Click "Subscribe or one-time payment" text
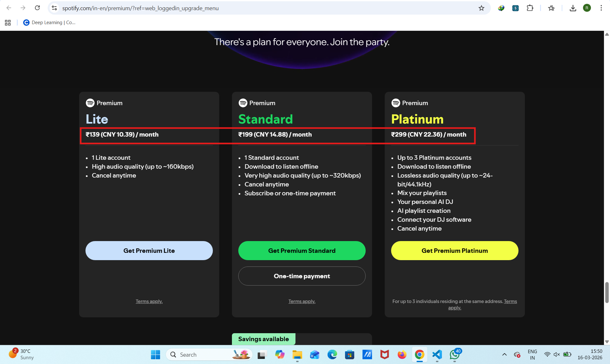Viewport: 610px width, 364px height. (290, 193)
